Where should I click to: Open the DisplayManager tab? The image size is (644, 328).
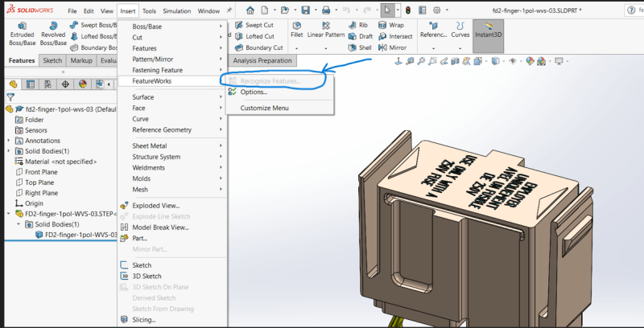[x=83, y=84]
